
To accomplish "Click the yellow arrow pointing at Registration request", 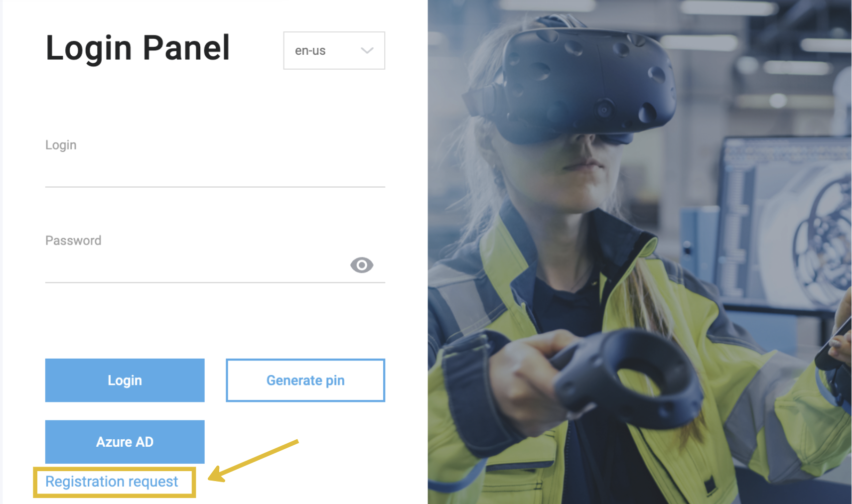I will [x=253, y=461].
